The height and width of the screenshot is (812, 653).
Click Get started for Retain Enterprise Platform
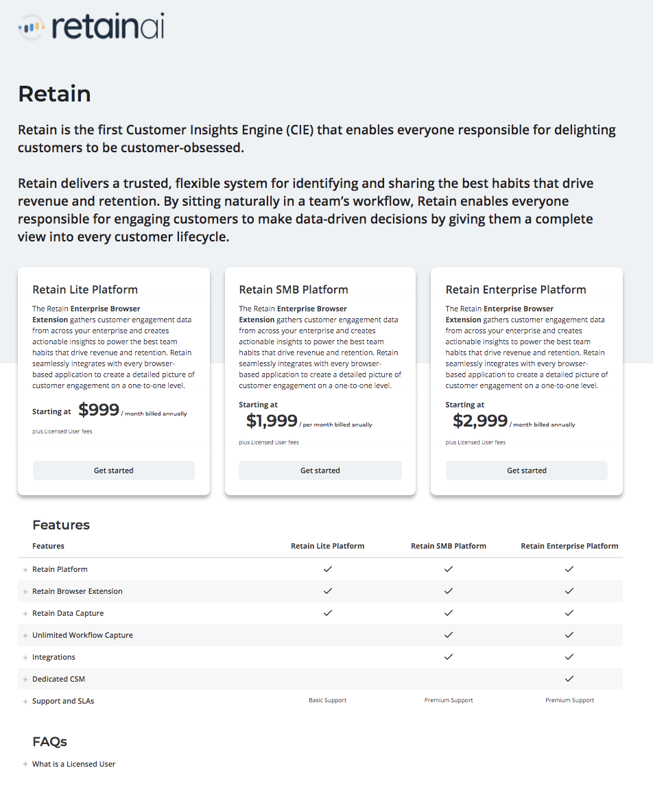527,470
